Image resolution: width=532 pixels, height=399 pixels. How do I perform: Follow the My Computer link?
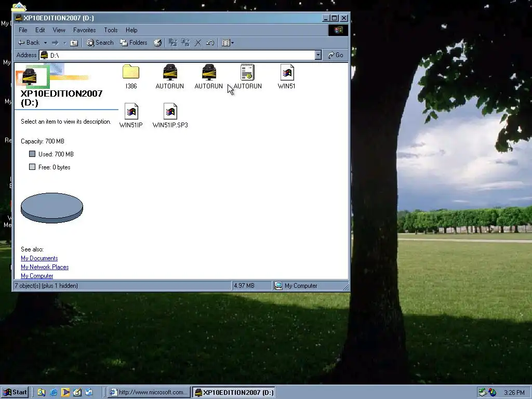pos(37,276)
